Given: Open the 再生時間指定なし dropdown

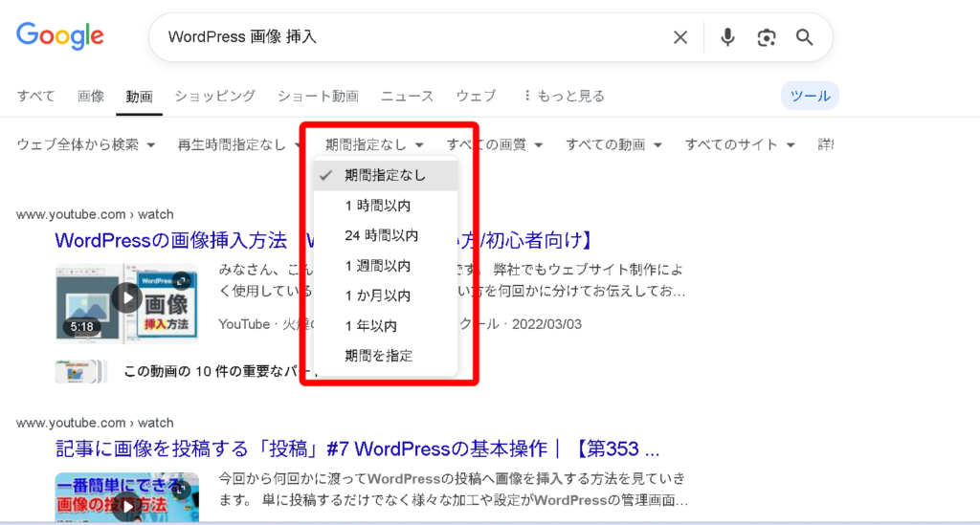Looking at the screenshot, I should 238,144.
